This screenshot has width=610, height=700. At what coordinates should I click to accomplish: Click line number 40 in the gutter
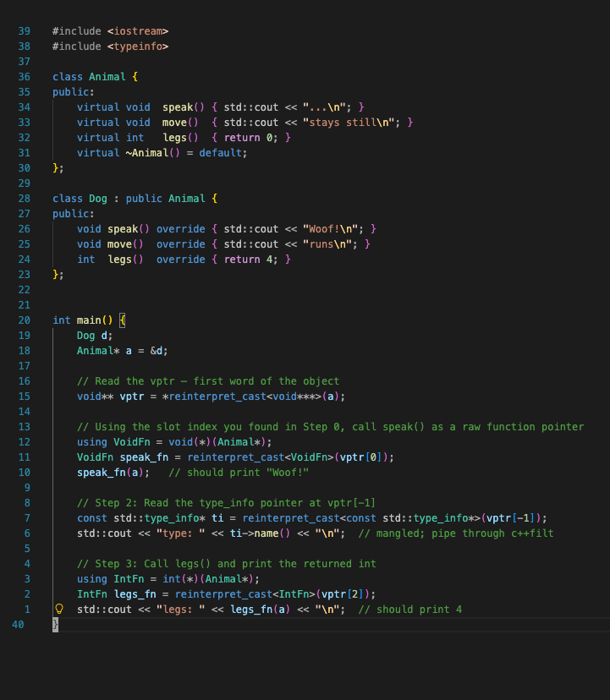coord(18,625)
